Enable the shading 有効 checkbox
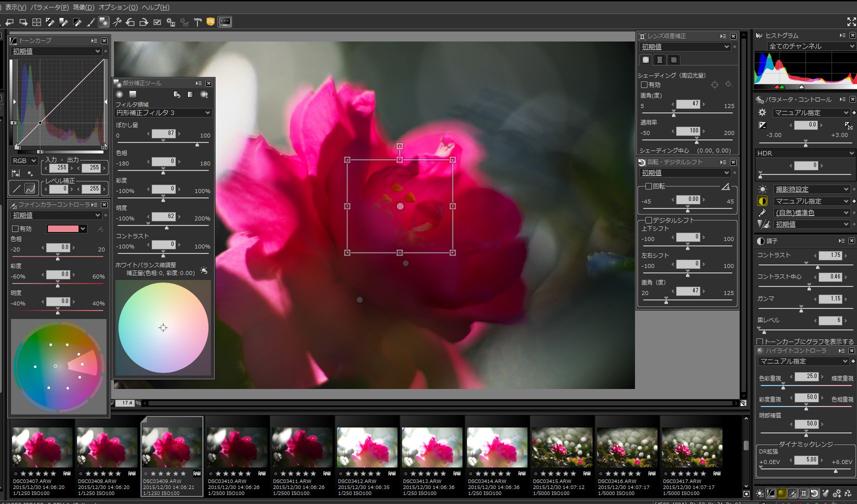857x504 pixels. pyautogui.click(x=644, y=85)
